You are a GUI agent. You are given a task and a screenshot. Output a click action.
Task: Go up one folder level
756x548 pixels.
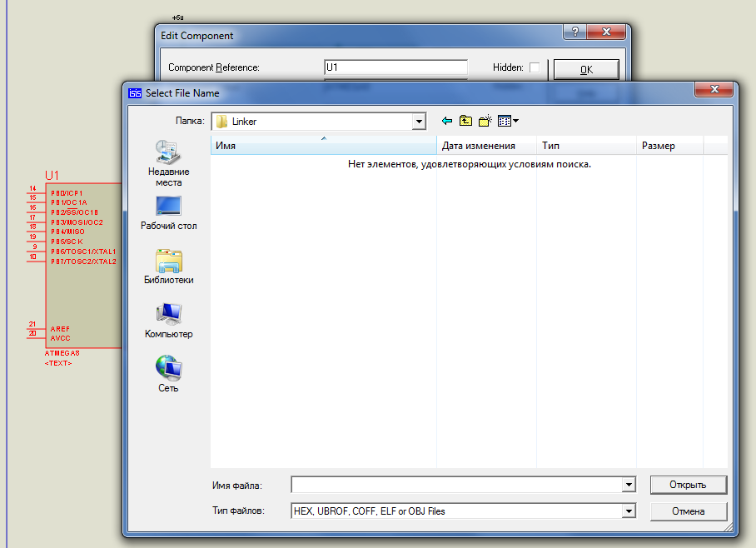466,121
